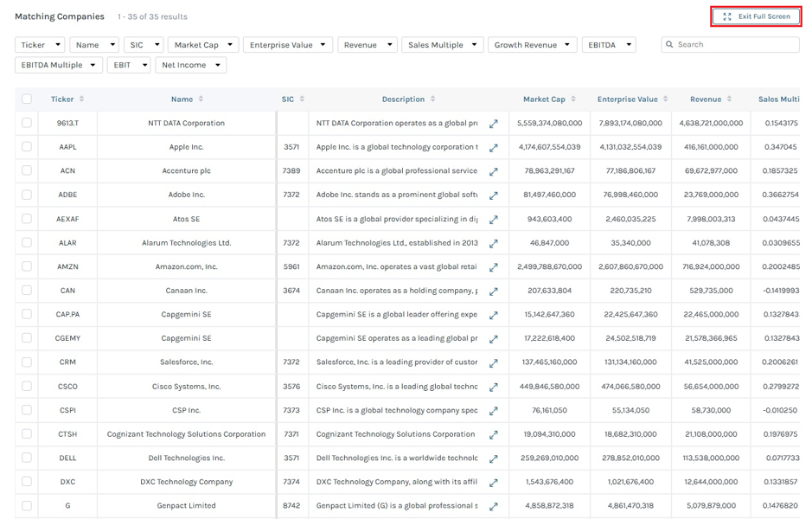Expand description for NTT DATA Corporation row

(494, 124)
